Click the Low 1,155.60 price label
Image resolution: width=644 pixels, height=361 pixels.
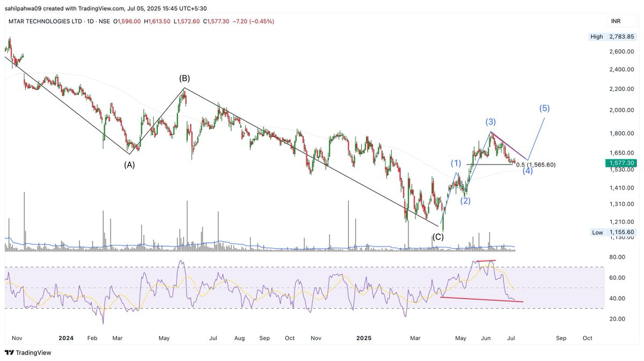click(x=612, y=232)
